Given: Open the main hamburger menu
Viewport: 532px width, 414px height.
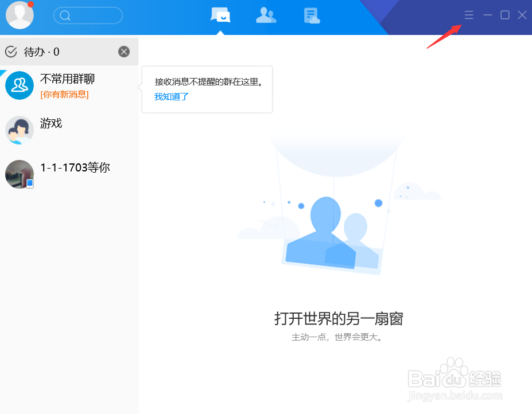Looking at the screenshot, I should (469, 15).
